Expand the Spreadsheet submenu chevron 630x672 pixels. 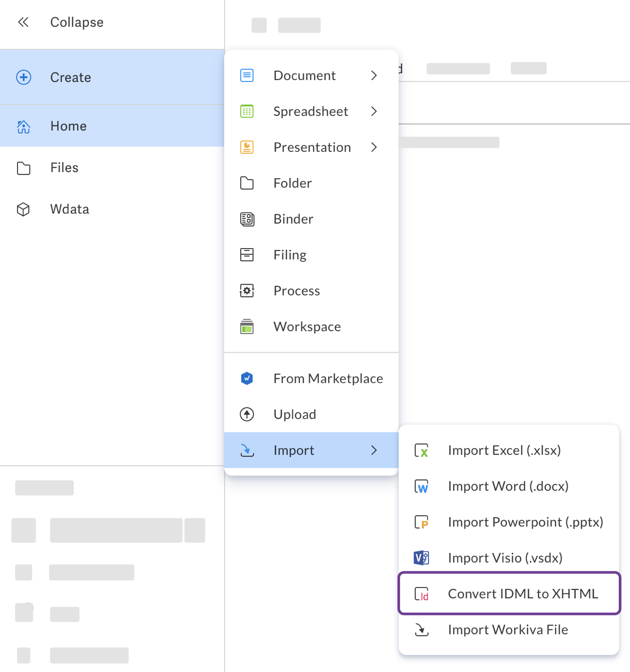[374, 111]
